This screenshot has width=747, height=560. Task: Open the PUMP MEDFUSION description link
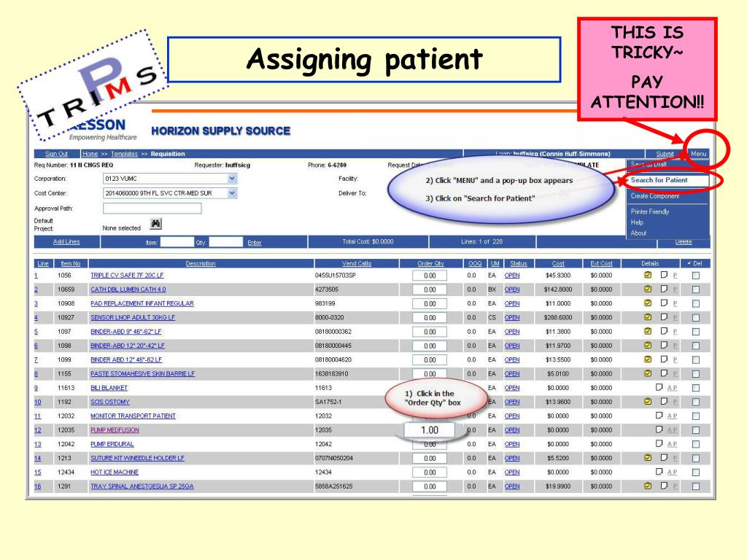point(115,430)
